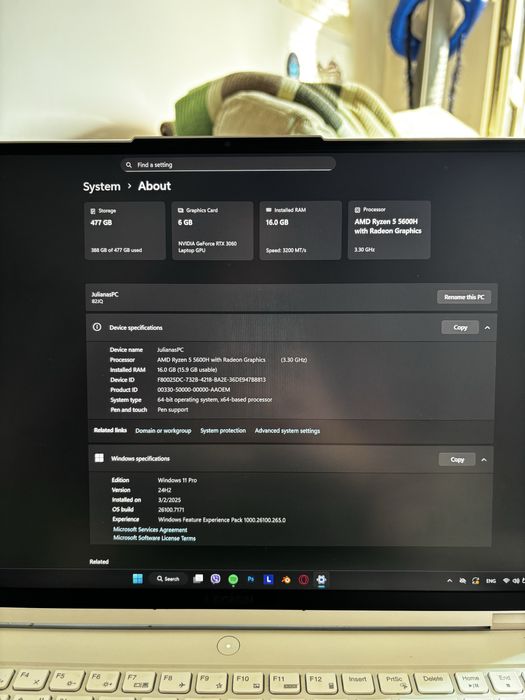This screenshot has width=525, height=700.
Task: Select the Product ID value 00330-50000-00000-AAOEM
Action: coord(194,390)
